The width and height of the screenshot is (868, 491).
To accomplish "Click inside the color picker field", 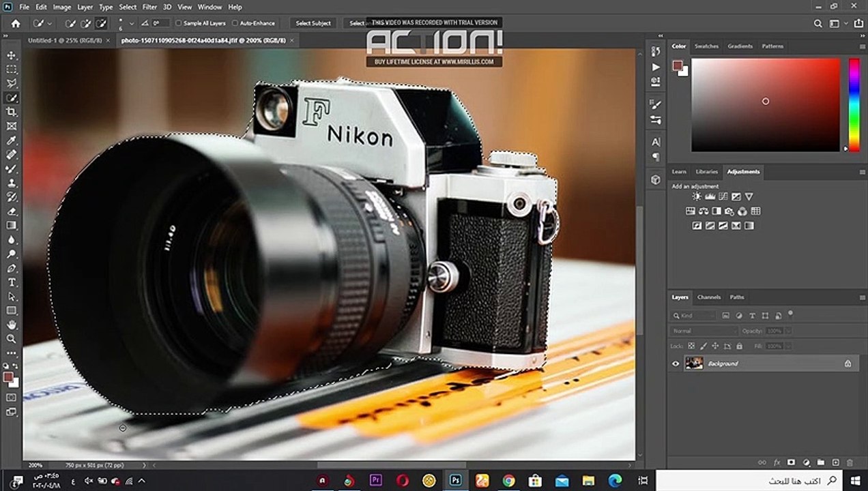I will 765,104.
